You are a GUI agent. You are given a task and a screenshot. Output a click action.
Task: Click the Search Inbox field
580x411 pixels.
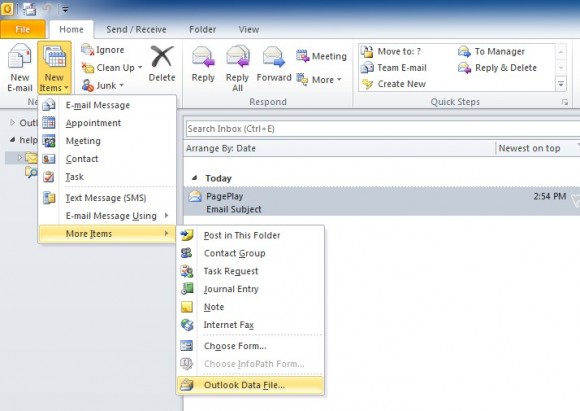point(382,129)
